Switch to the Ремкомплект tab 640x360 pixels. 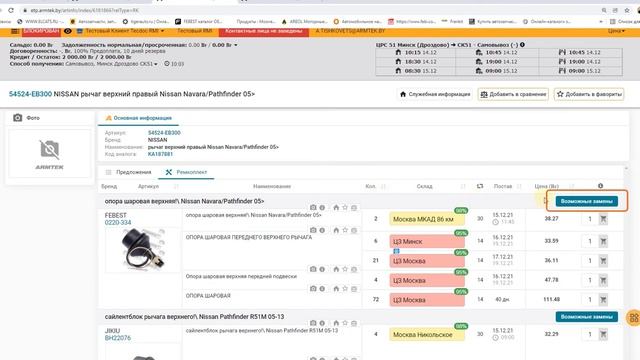point(186,172)
